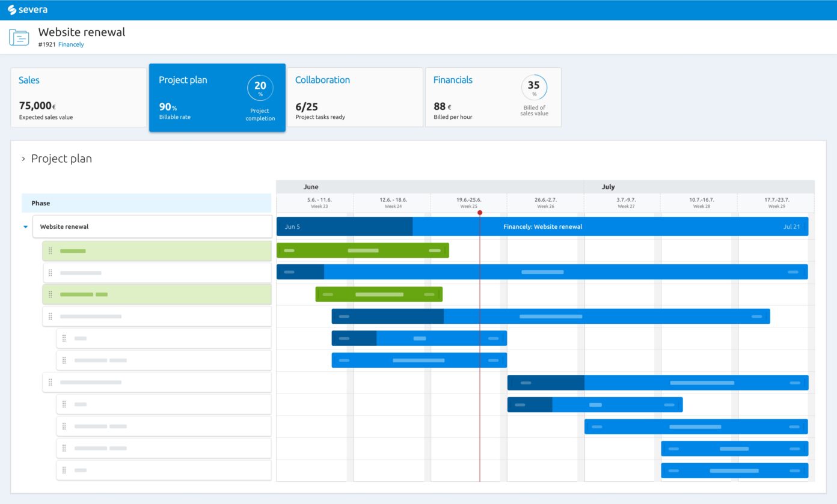Click the Week 26 column header
The height and width of the screenshot is (504, 837).
pos(545,203)
